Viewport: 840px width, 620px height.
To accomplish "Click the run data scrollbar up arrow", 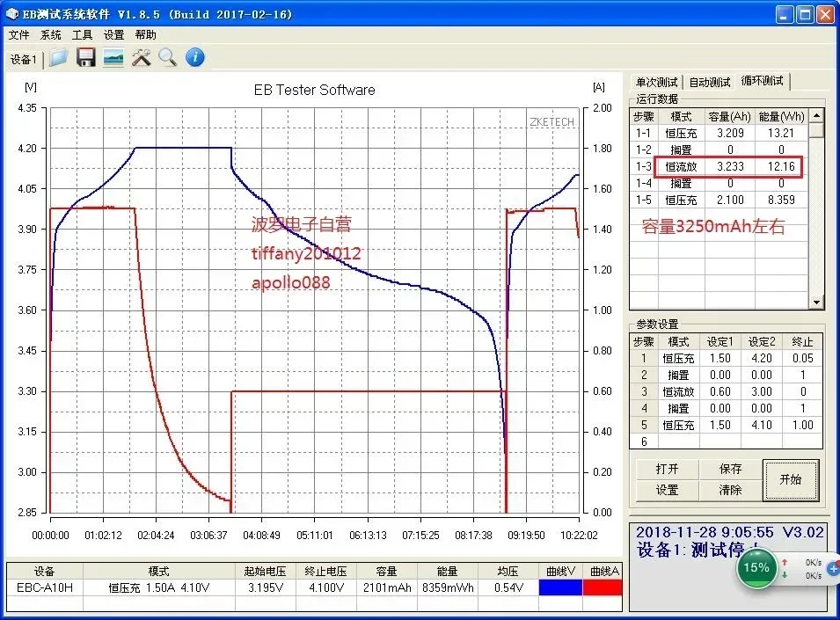I will point(816,116).
